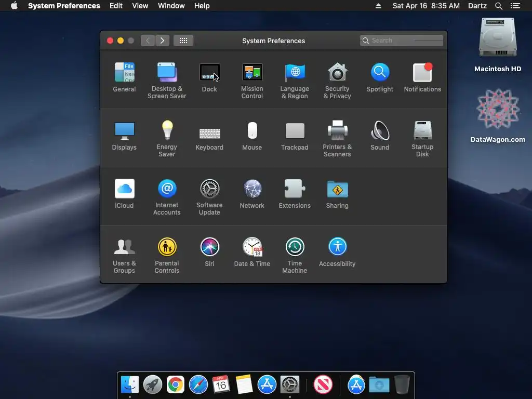Screen dimensions: 532x399
Task: Open Internet Accounts preferences
Action: pyautogui.click(x=167, y=197)
